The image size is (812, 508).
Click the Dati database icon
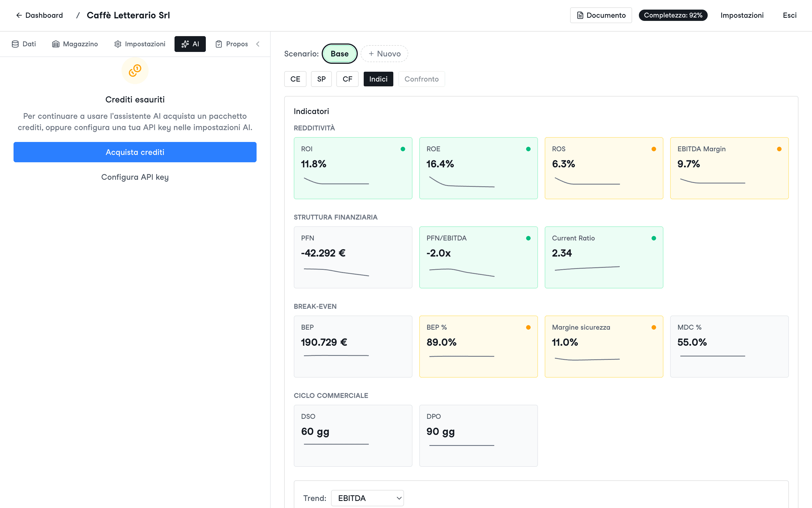[15, 44]
